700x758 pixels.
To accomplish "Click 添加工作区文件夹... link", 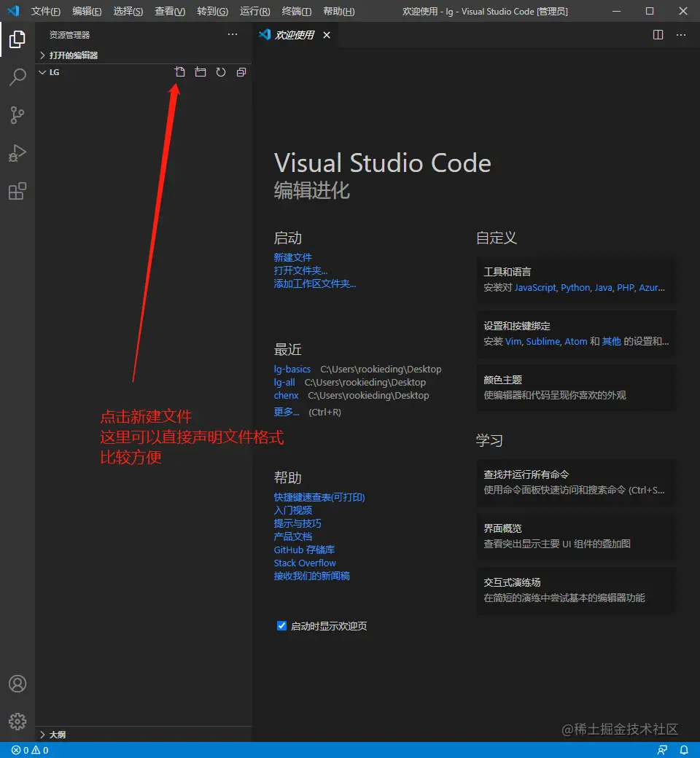I will [x=315, y=284].
